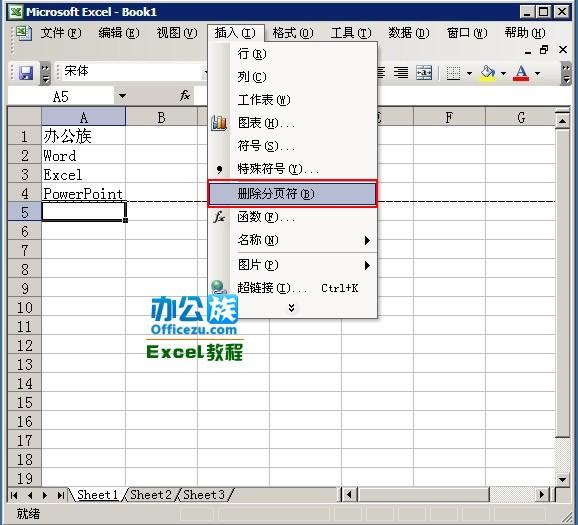Click the Save floppy disk icon
Screen dimensions: 578x525
26,73
